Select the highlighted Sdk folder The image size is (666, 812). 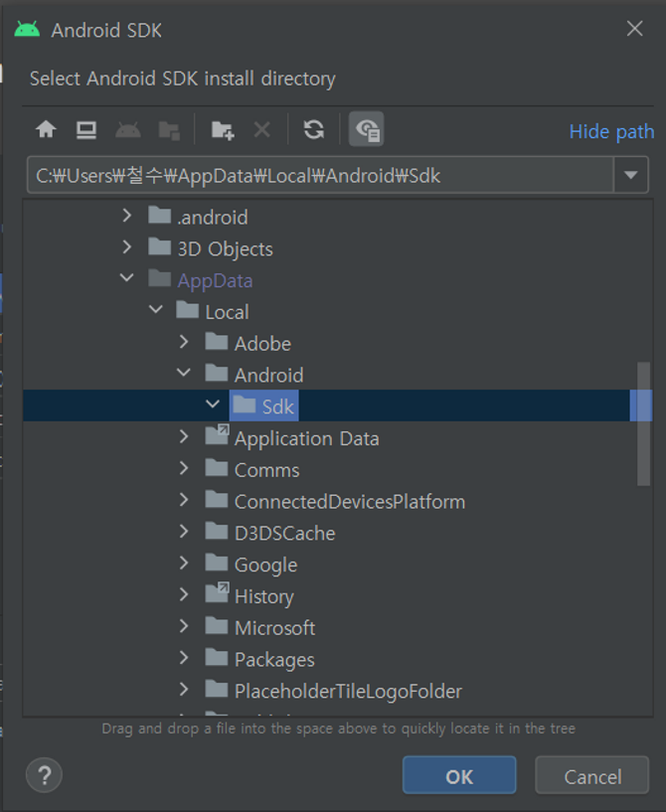tap(264, 406)
